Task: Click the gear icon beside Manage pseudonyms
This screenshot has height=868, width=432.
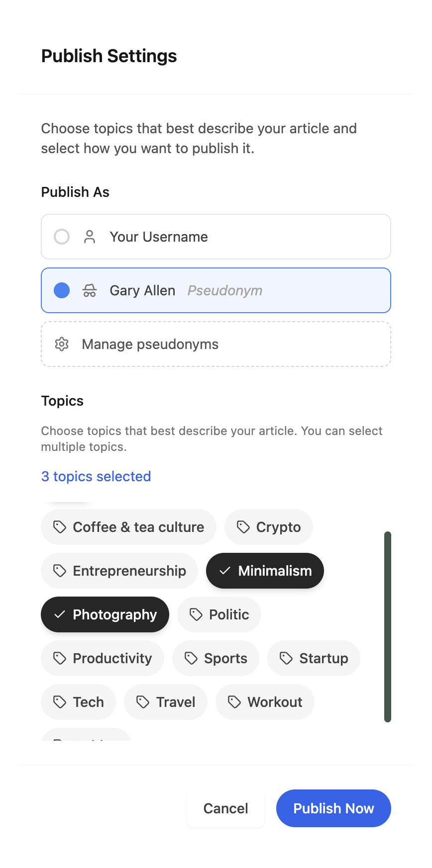Action: pyautogui.click(x=62, y=344)
